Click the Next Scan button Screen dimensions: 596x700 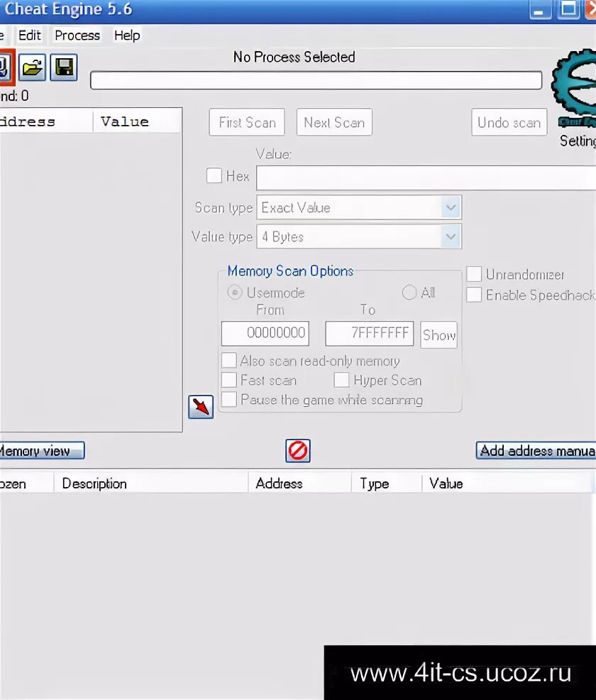tap(334, 122)
